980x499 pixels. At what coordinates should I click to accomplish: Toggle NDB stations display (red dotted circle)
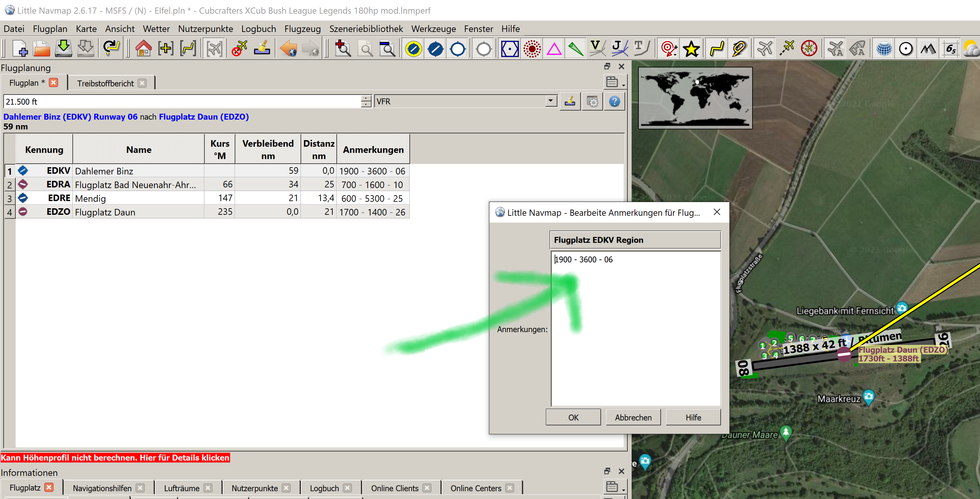pos(532,49)
